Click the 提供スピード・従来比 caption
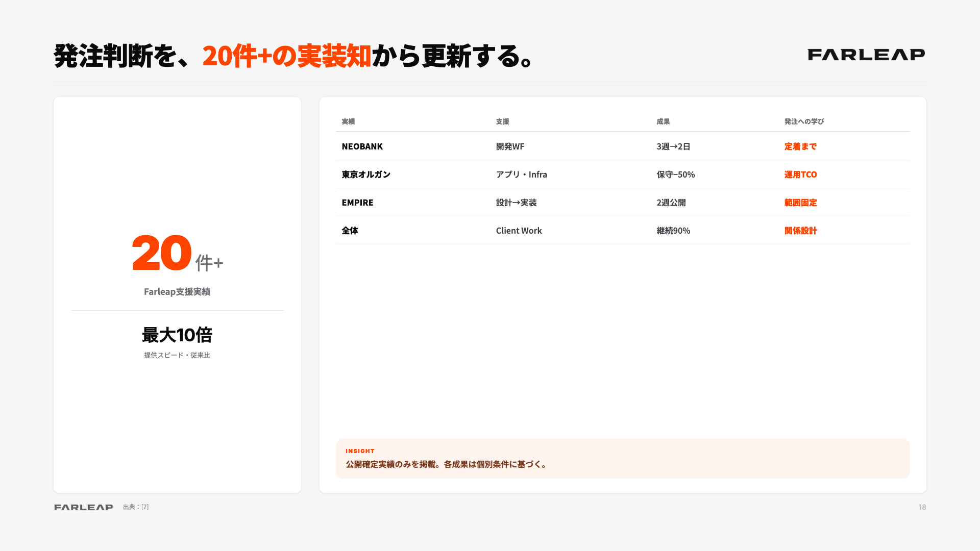Viewport: 980px width, 551px height. pos(177,355)
